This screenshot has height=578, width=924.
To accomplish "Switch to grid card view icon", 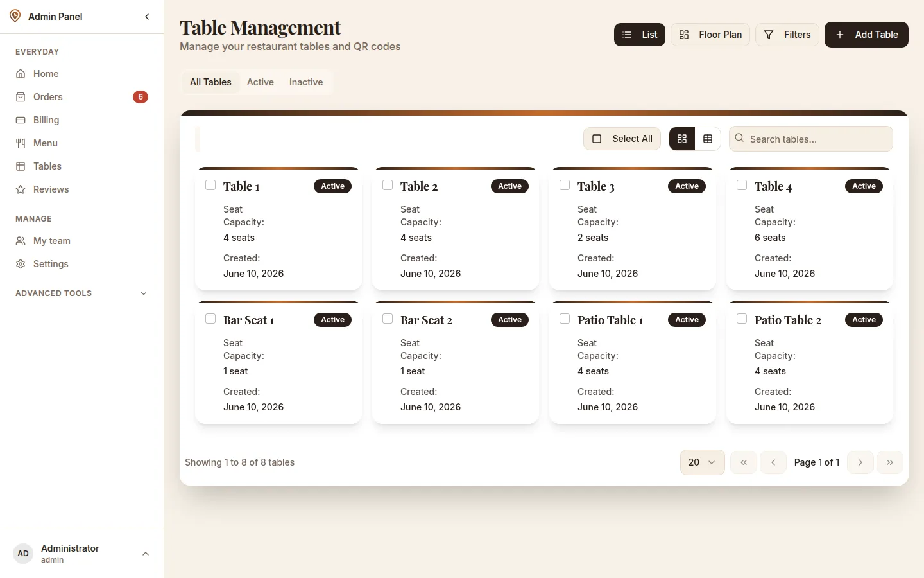I will coord(682,139).
